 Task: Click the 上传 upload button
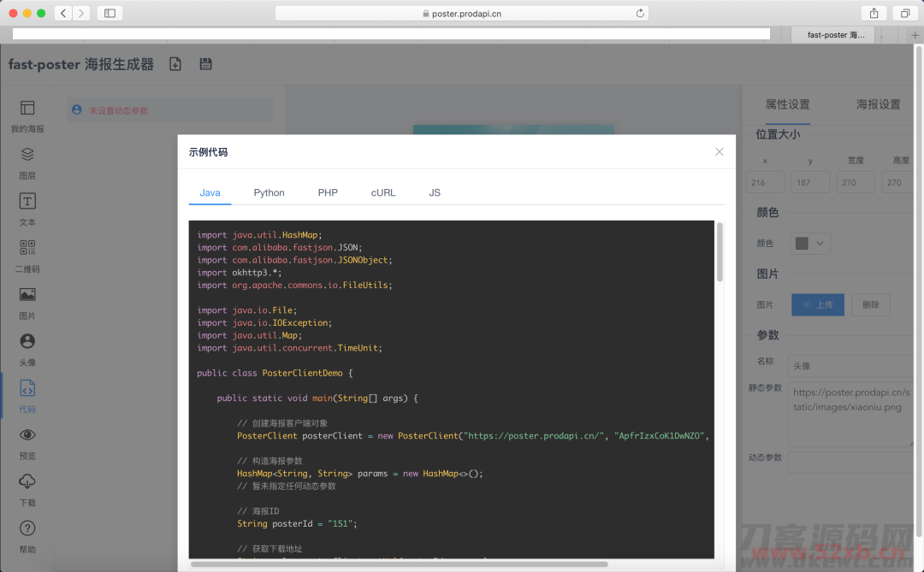(818, 304)
